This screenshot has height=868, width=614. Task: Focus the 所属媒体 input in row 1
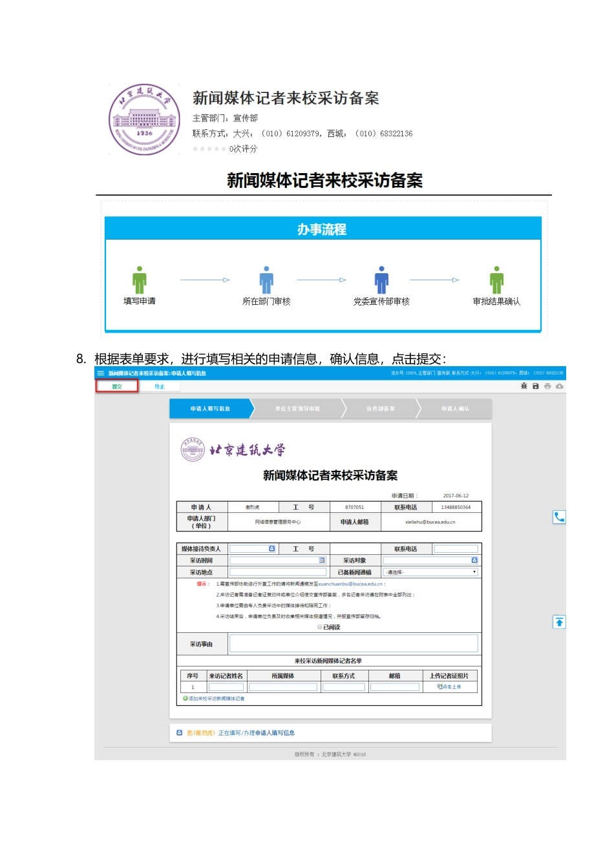pyautogui.click(x=283, y=687)
